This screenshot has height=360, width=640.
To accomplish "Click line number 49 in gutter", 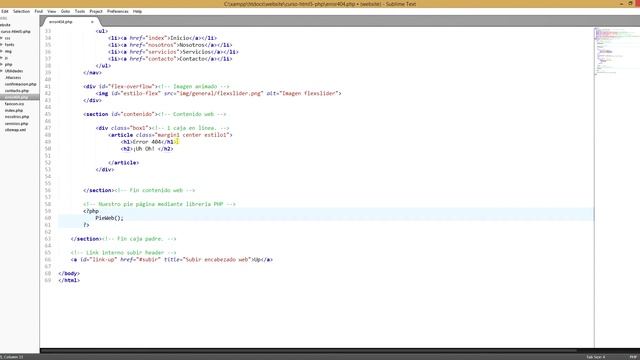I will (48, 142).
